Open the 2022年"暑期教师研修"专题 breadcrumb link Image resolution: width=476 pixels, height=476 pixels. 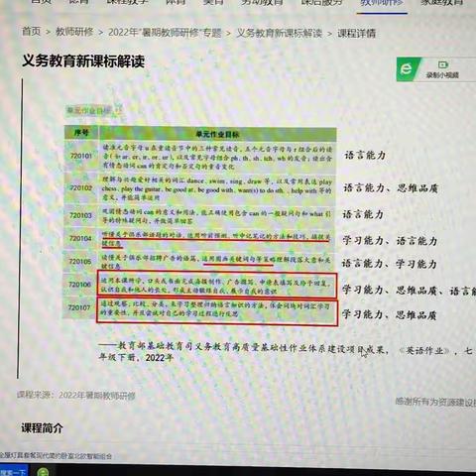pos(165,33)
